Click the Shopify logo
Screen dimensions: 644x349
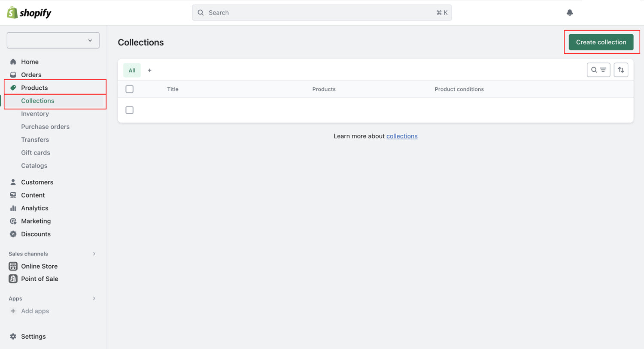coord(29,13)
